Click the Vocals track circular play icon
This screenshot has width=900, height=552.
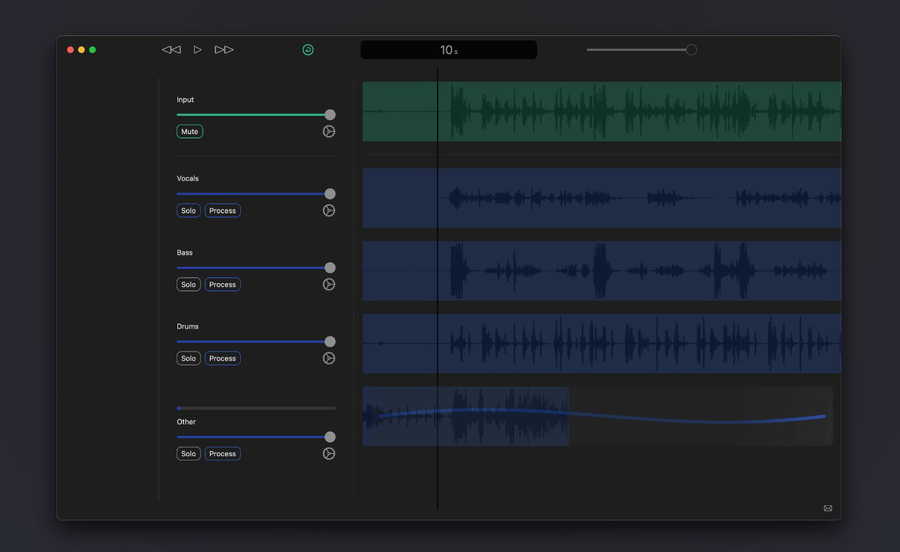pyautogui.click(x=329, y=211)
